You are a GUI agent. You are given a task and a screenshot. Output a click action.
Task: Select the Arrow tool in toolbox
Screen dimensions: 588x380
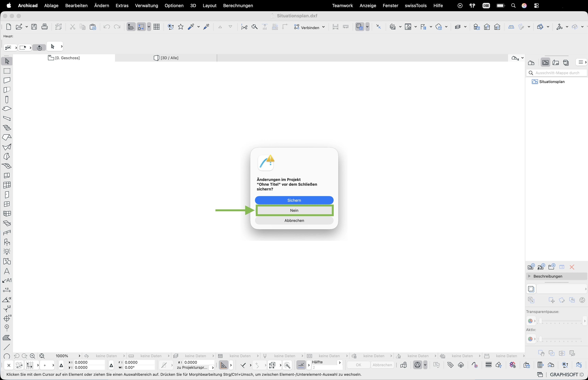point(7,61)
